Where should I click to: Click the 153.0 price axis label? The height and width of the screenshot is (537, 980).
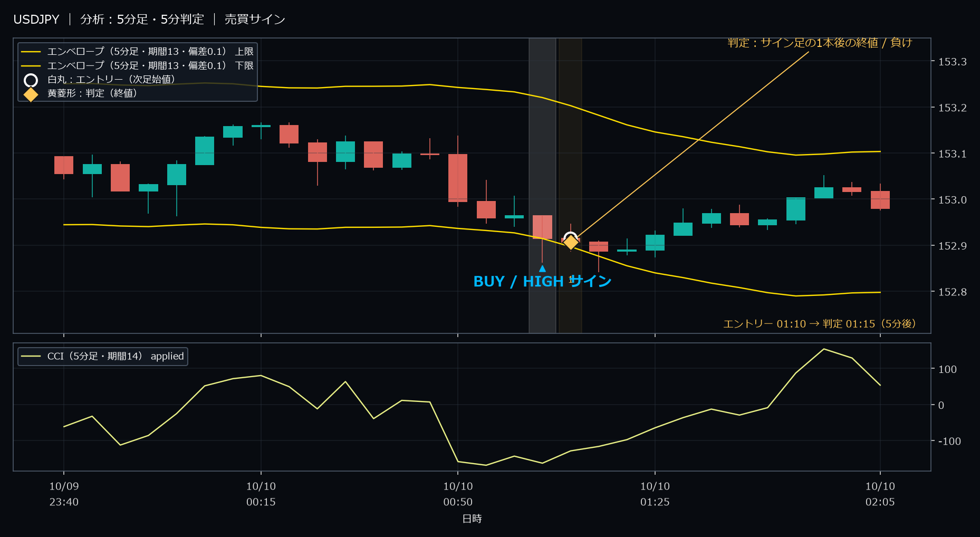(x=953, y=200)
